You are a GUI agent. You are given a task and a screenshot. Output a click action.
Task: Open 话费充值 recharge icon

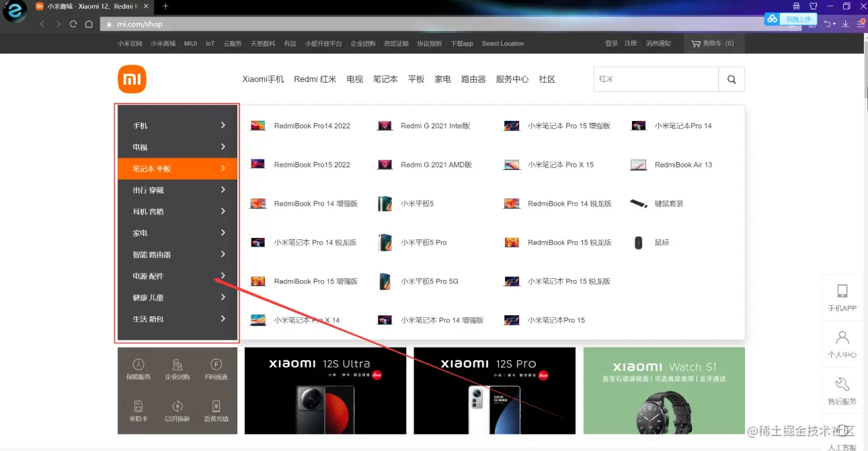click(x=216, y=411)
